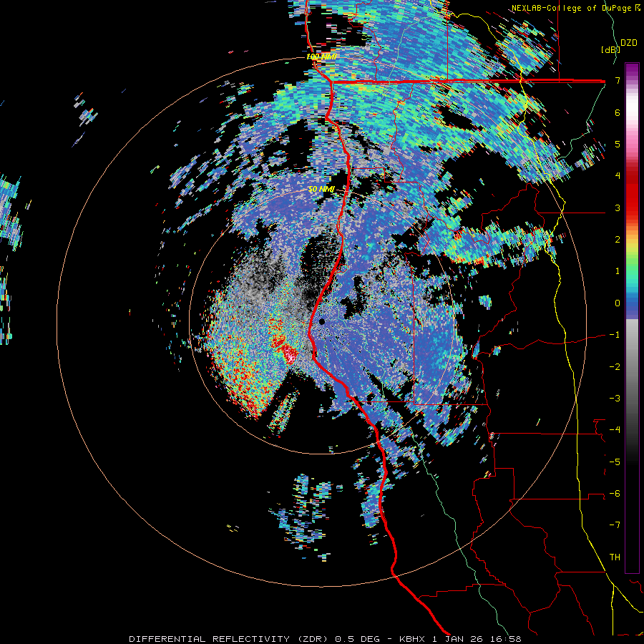The width and height of the screenshot is (644, 644).
Task: Click the NEXLAB-College of DuPage watermark text
Action: [x=575, y=8]
